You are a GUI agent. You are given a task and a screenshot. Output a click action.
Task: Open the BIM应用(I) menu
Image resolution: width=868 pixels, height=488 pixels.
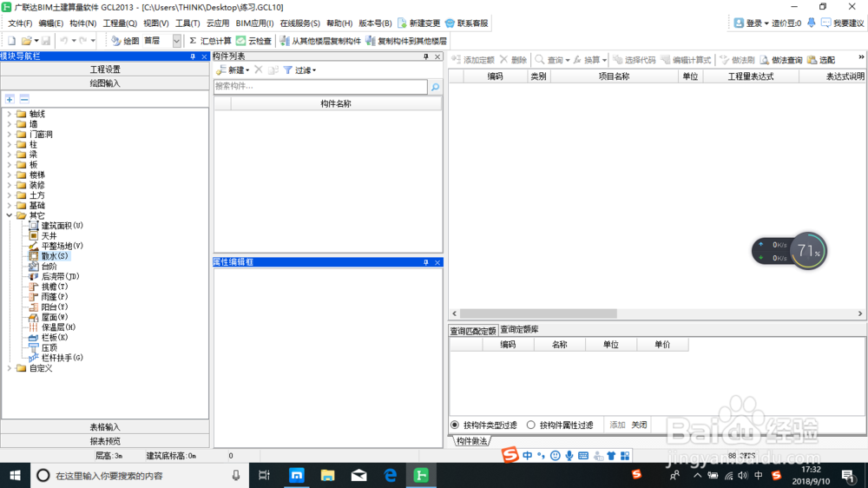click(254, 23)
